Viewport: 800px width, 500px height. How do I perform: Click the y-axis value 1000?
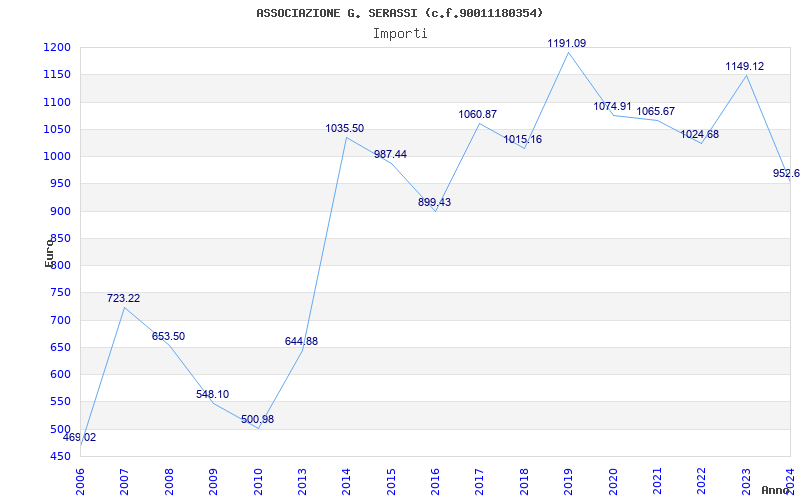click(57, 157)
